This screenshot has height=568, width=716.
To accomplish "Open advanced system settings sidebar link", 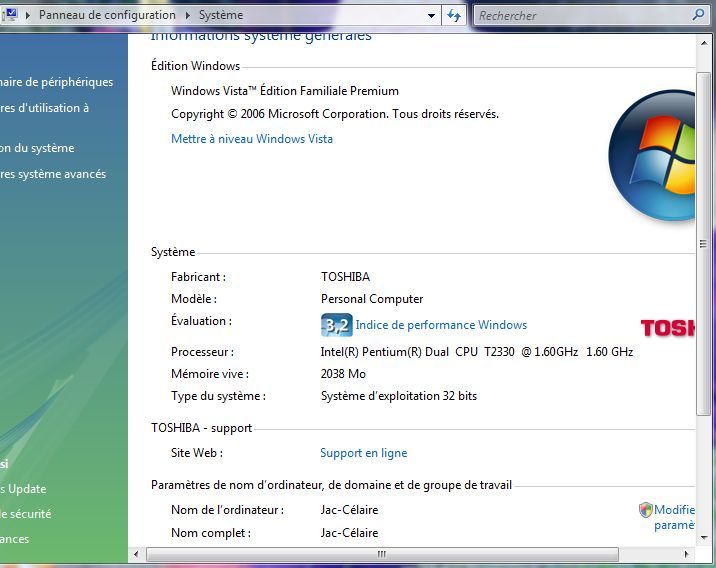I will (x=53, y=174).
